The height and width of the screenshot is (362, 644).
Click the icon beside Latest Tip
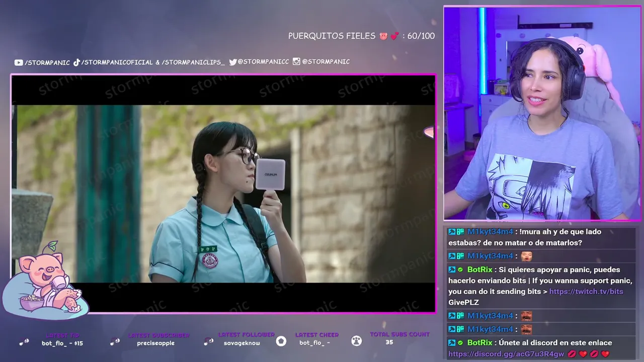tap(24, 342)
